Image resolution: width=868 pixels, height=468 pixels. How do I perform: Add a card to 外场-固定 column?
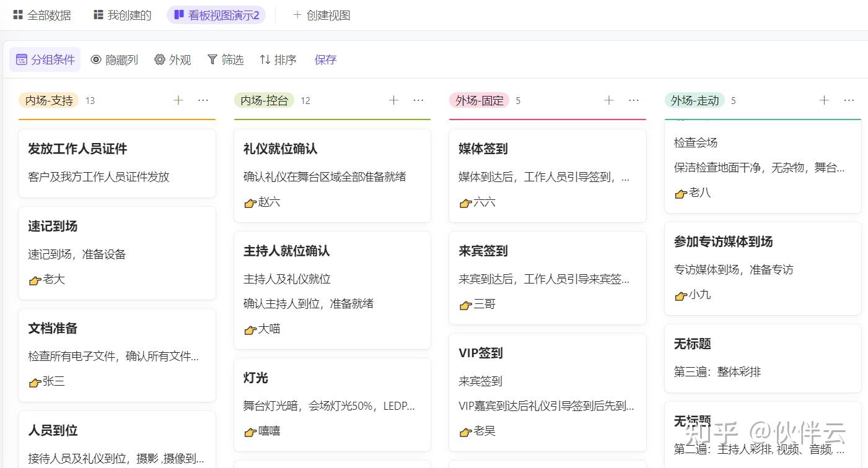[609, 100]
